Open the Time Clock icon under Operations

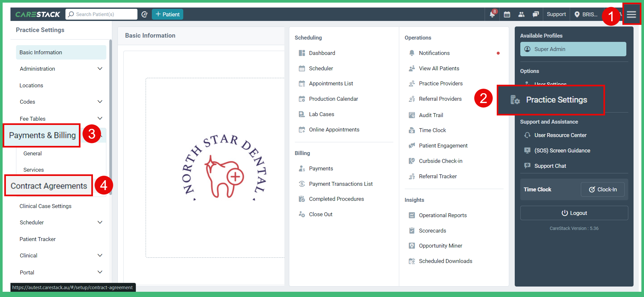click(412, 130)
